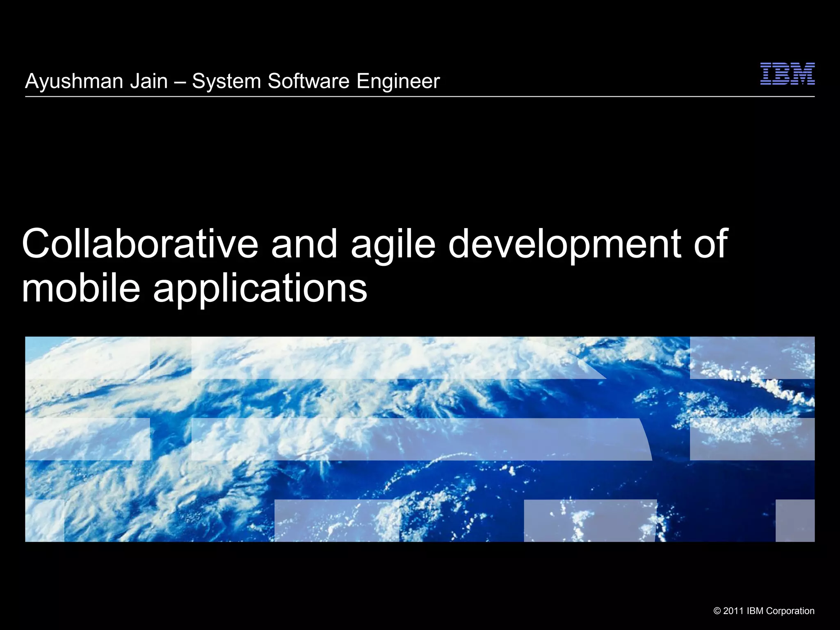Viewport: 840px width, 630px height.
Task: Click the translucent rectangle at banner bottom left
Action: [x=44, y=520]
